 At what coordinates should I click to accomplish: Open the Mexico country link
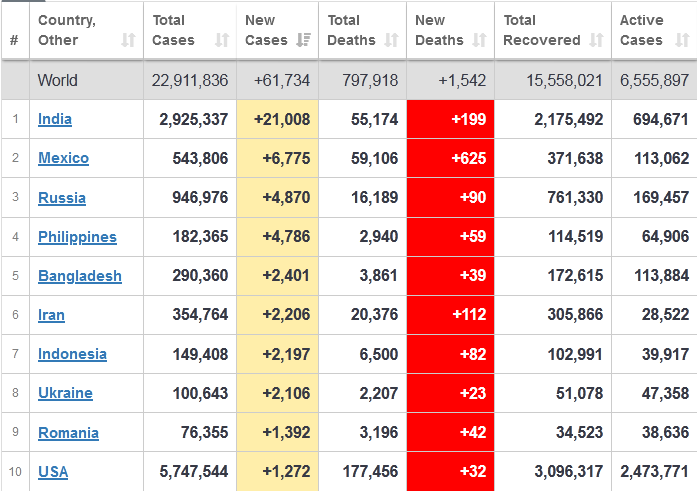pyautogui.click(x=63, y=158)
